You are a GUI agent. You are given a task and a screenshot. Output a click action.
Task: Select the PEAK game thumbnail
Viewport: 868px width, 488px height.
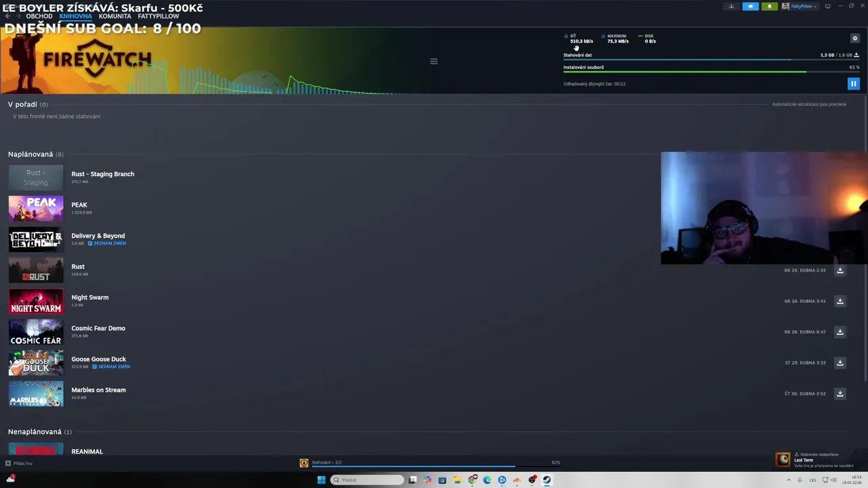36,209
